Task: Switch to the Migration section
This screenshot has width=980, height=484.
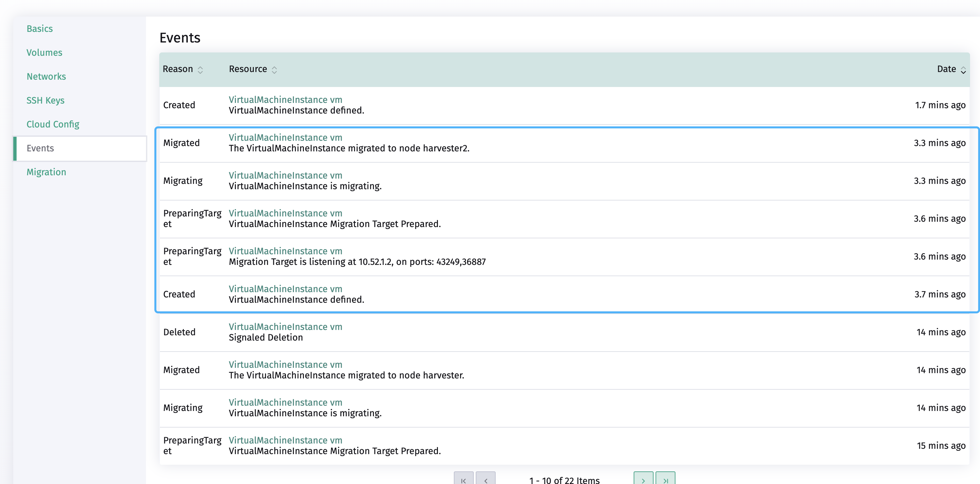Action: pos(46,172)
